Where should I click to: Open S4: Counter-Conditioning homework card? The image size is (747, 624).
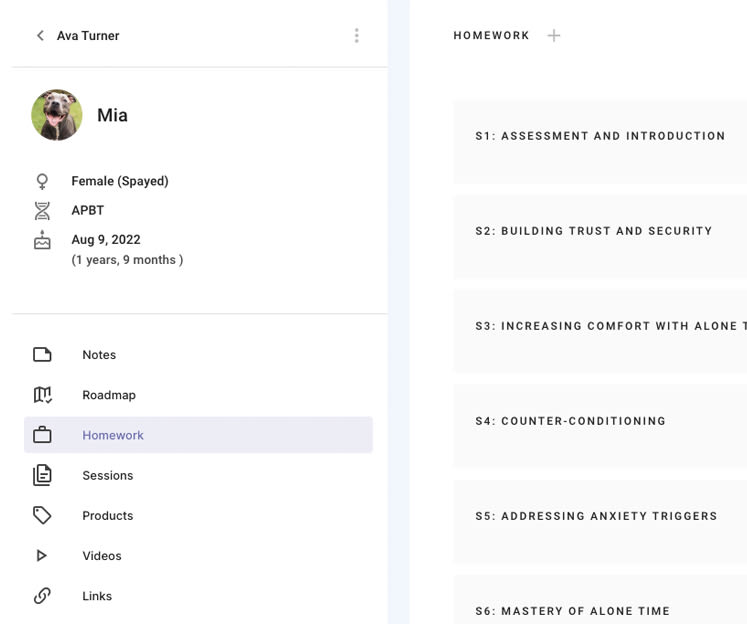600,426
